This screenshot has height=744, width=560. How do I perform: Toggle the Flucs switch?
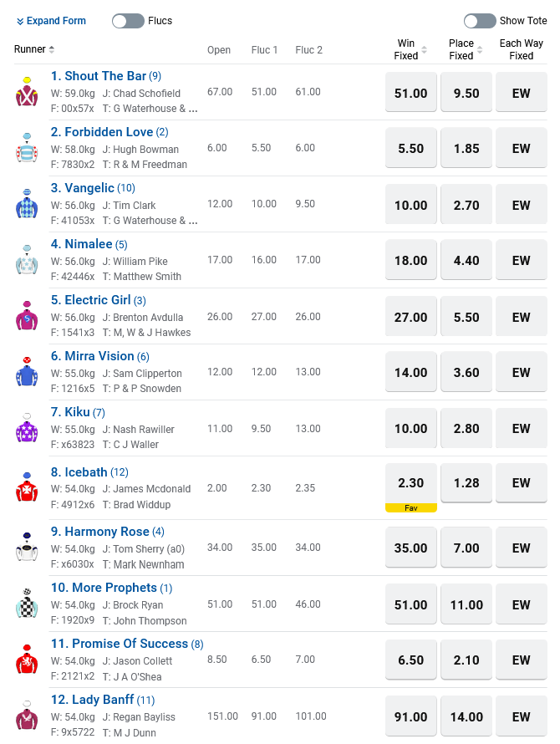128,21
